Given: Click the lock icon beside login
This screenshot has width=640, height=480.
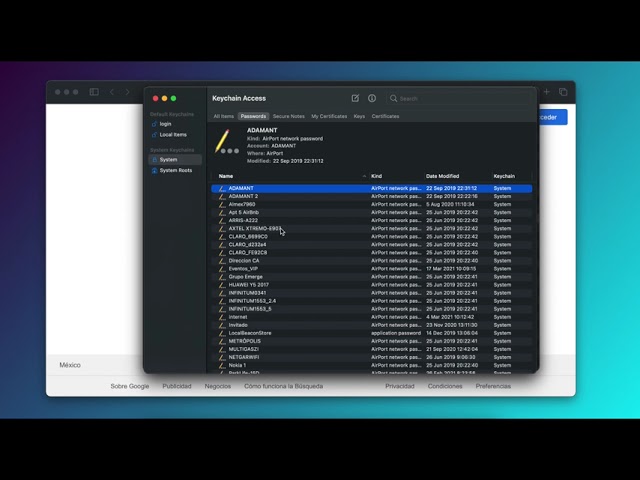Looking at the screenshot, I should 154,124.
